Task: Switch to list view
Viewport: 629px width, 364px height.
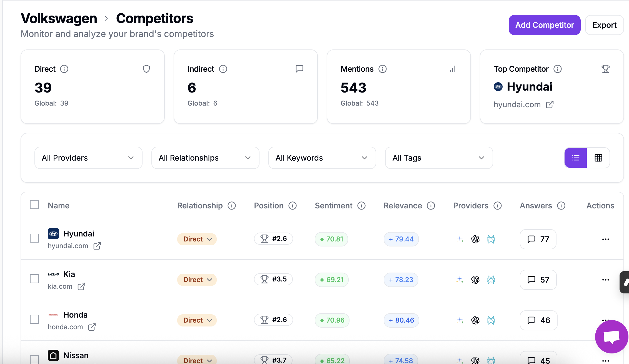Action: click(576, 158)
